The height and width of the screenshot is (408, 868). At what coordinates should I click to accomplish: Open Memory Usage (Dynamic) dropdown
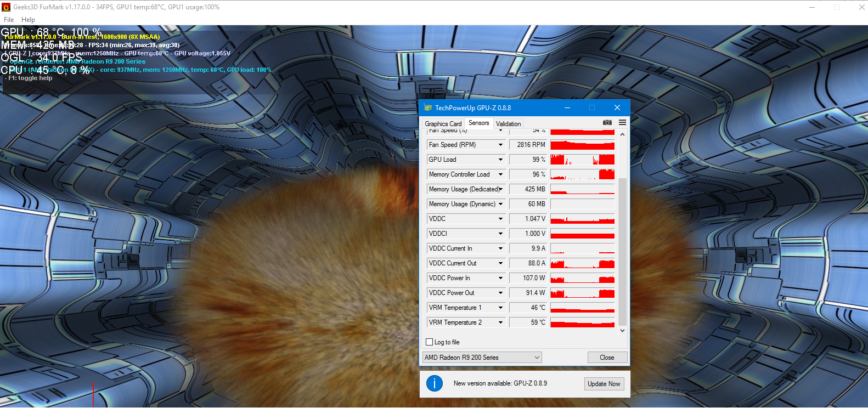[500, 204]
